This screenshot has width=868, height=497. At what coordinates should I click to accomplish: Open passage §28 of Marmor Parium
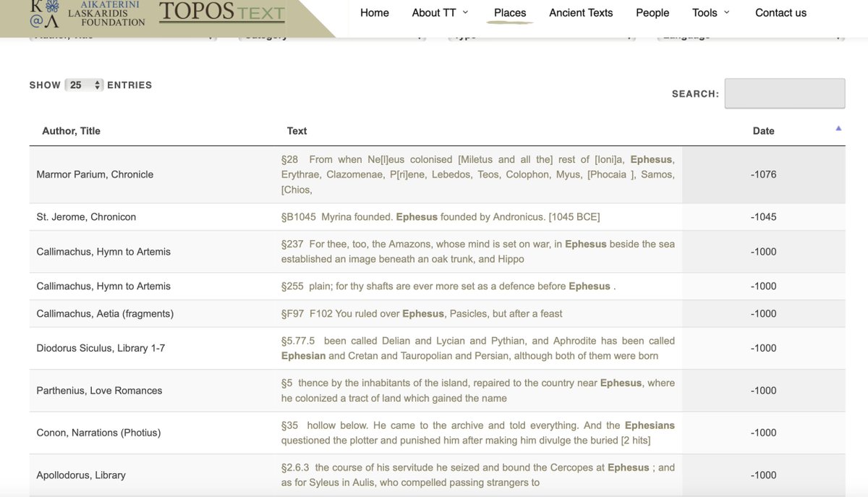point(477,174)
